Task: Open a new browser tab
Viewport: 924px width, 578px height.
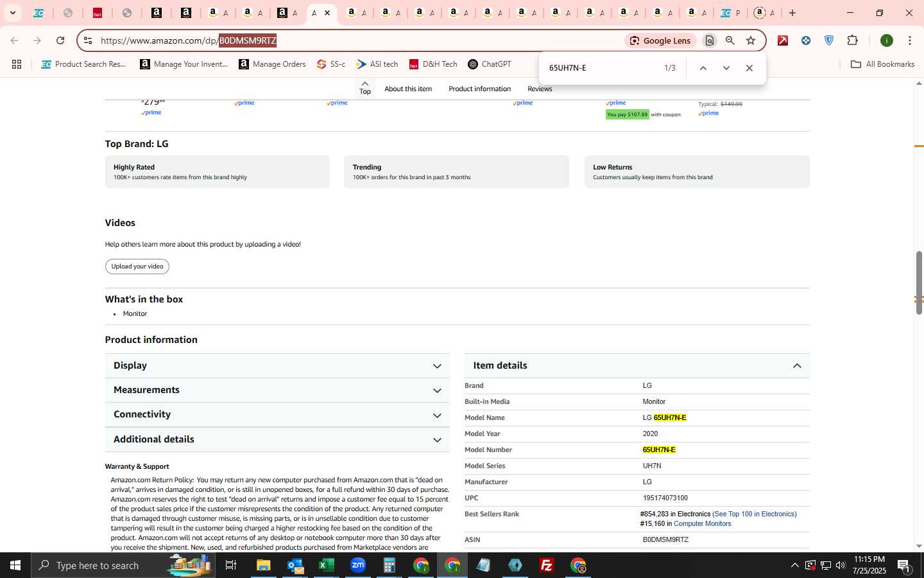Action: (x=792, y=13)
